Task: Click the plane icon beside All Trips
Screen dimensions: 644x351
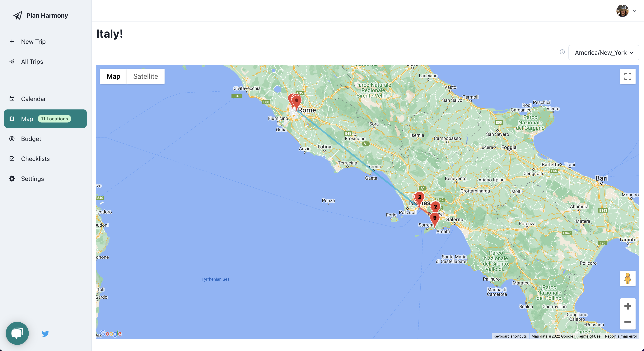Action: [x=12, y=62]
